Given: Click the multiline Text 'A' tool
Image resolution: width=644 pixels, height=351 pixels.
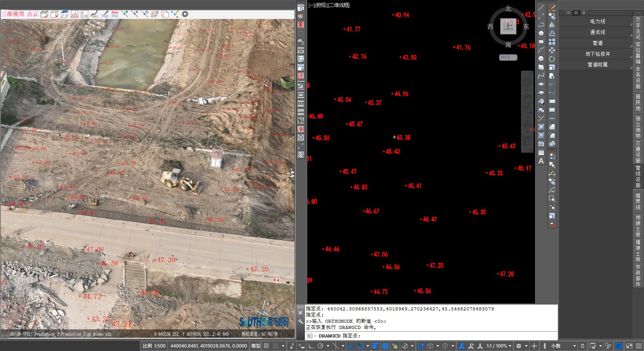Looking at the screenshot, I should 541,161.
